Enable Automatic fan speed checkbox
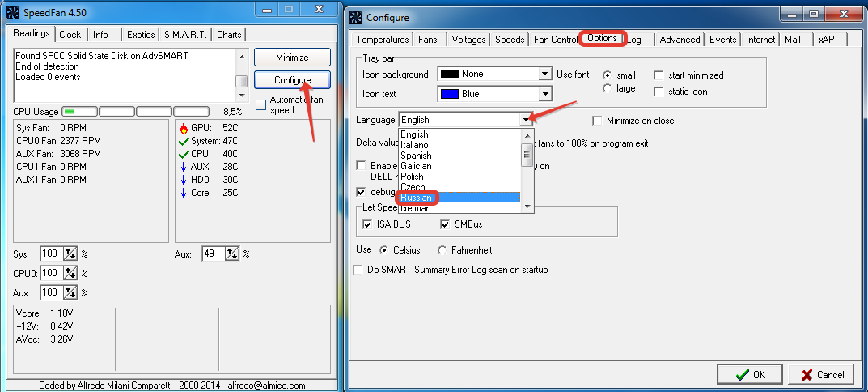Screen dimensions: 868x392 (x=260, y=104)
